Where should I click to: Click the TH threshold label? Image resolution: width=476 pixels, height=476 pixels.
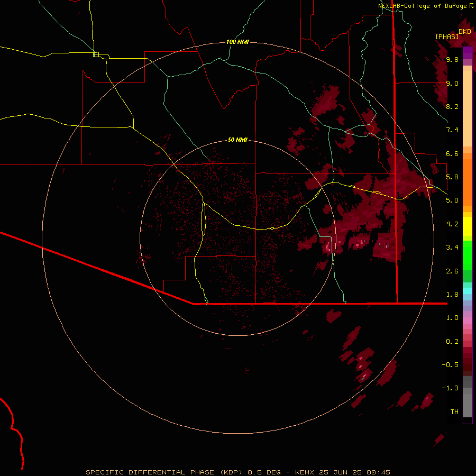(454, 412)
